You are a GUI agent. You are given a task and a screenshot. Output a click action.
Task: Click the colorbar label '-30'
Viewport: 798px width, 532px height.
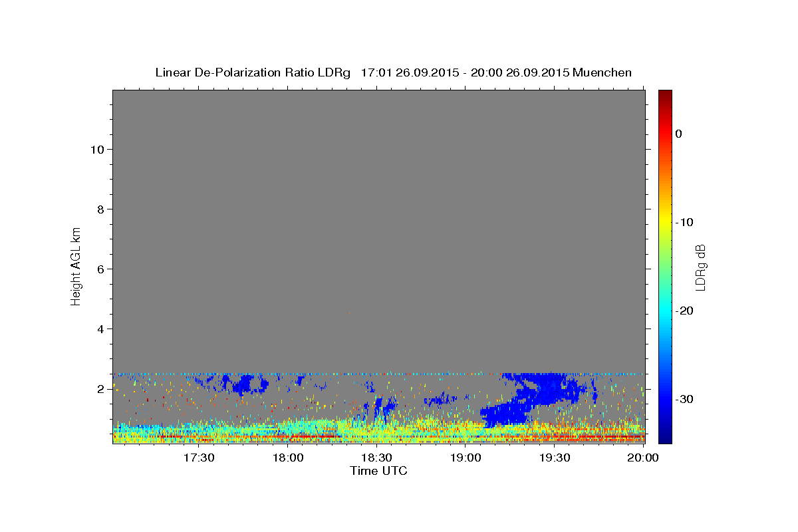click(684, 399)
